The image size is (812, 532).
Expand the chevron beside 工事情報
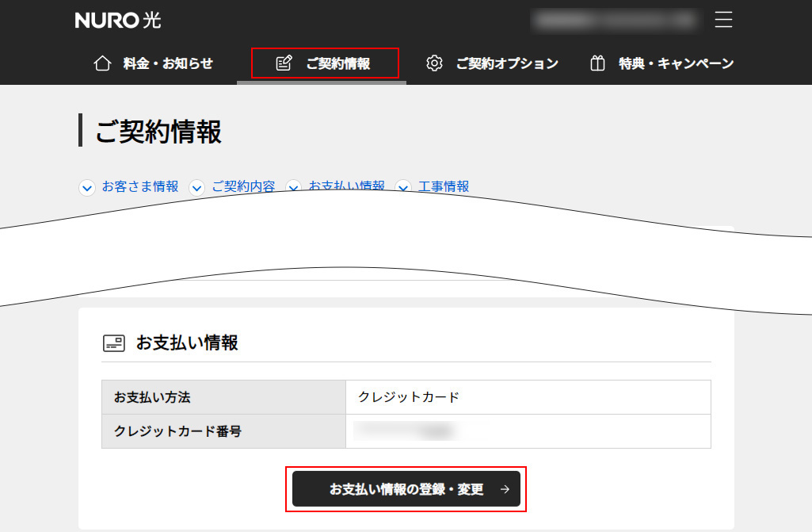(403, 187)
